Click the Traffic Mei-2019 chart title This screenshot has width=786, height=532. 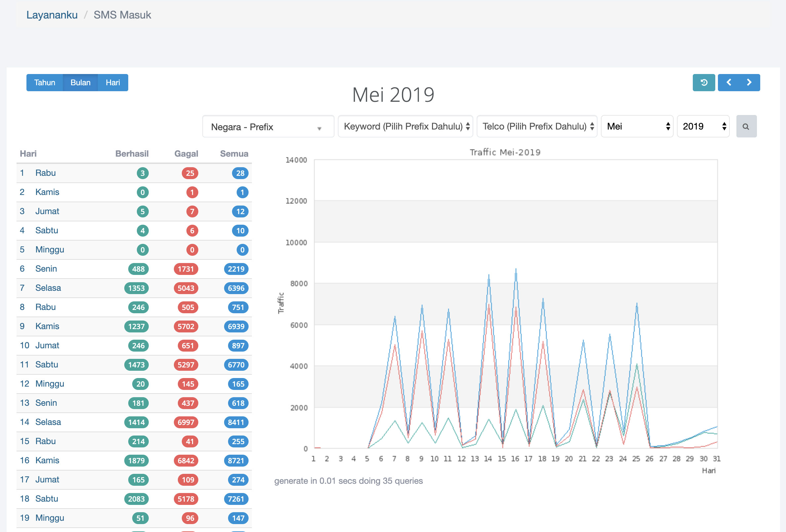(505, 153)
